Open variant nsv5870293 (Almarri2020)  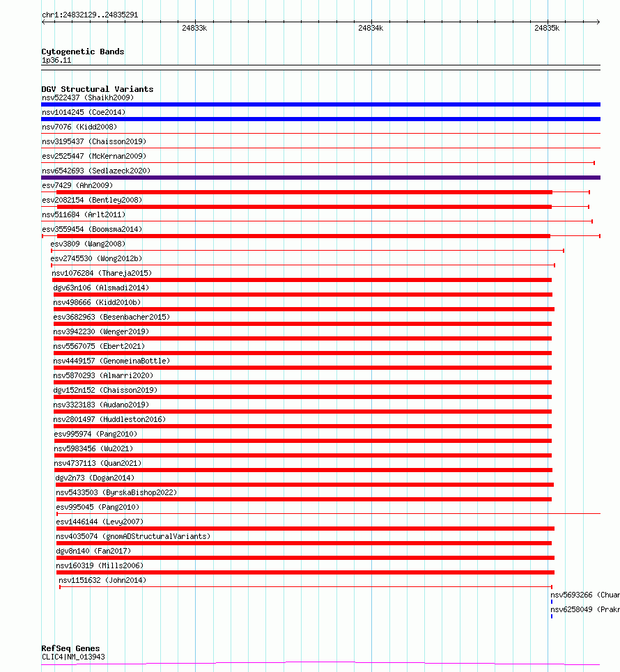103,375
